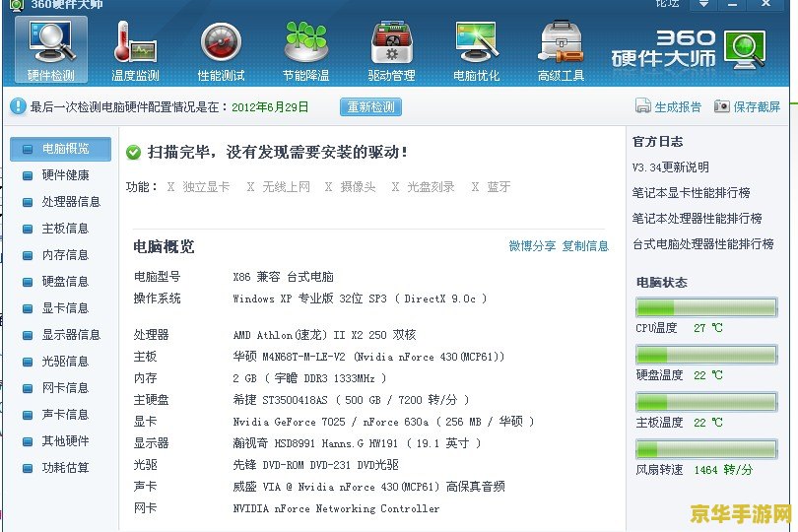
Task: Select 电脑概览 in the sidebar
Action: (60, 149)
